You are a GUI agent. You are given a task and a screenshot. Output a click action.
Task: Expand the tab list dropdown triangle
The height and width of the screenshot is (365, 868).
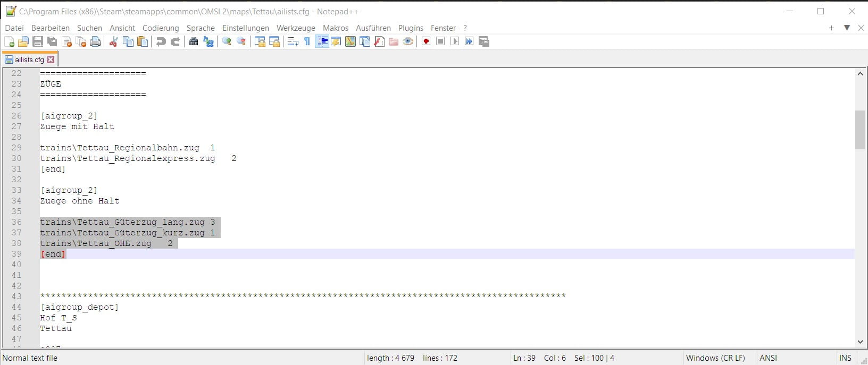coord(847,28)
